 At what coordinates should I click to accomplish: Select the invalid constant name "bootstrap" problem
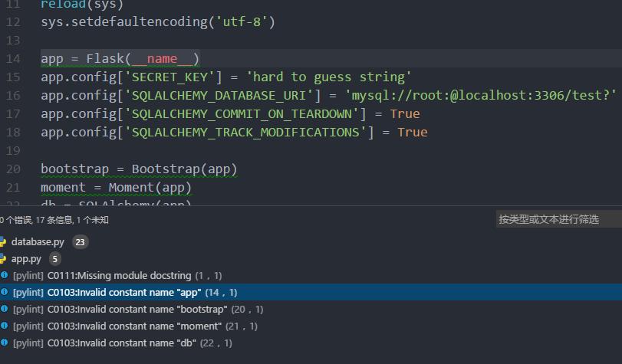(137, 310)
